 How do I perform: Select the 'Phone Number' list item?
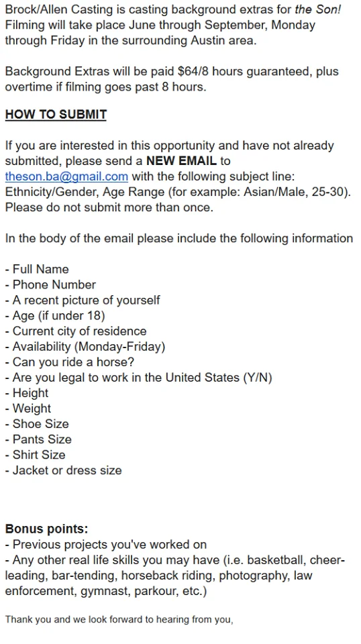click(50, 284)
